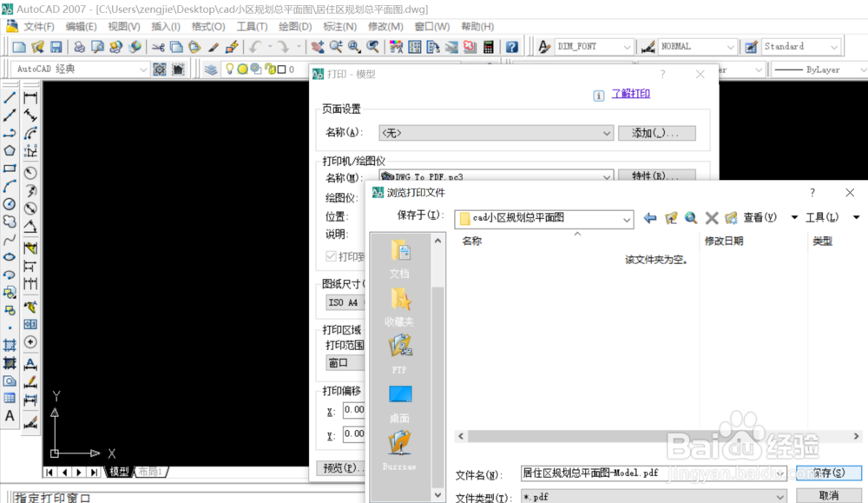Click the Cut scissors icon
Screen dimensions: 868x503
[x=158, y=47]
